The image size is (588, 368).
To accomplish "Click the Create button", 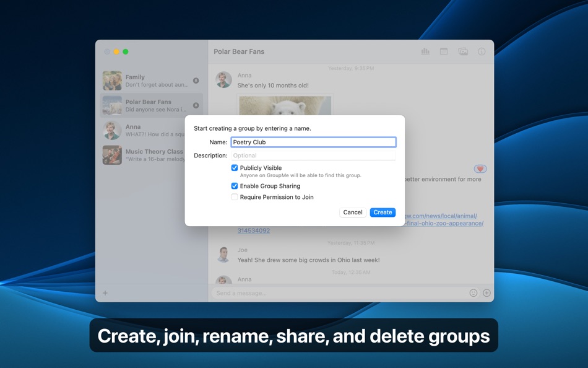I will click(383, 212).
